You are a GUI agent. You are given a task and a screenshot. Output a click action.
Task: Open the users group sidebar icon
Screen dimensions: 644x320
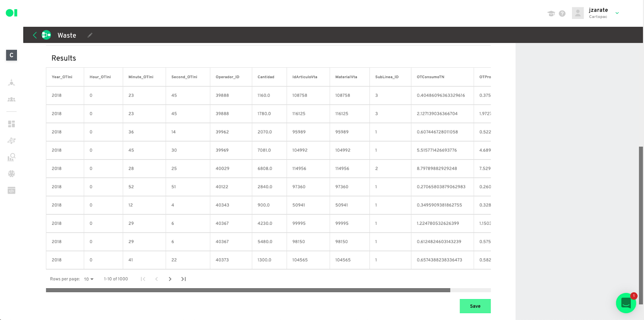12,99
